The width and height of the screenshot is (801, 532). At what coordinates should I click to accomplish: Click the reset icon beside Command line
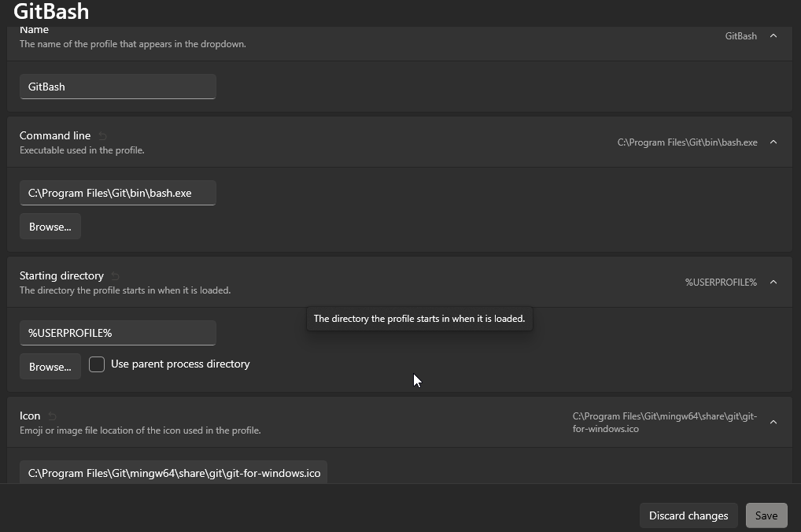click(102, 135)
